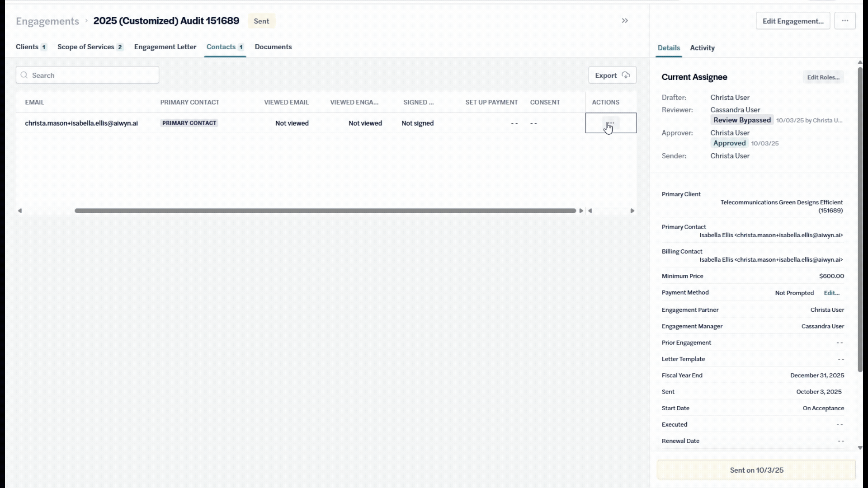Click the details panel scroll up arrow
Image resolution: width=868 pixels, height=488 pixels.
tap(860, 62)
